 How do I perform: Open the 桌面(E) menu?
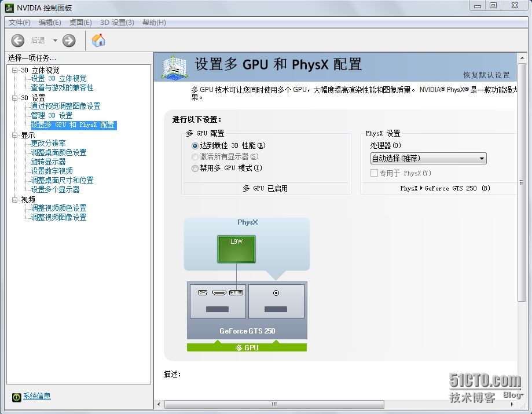click(80, 23)
